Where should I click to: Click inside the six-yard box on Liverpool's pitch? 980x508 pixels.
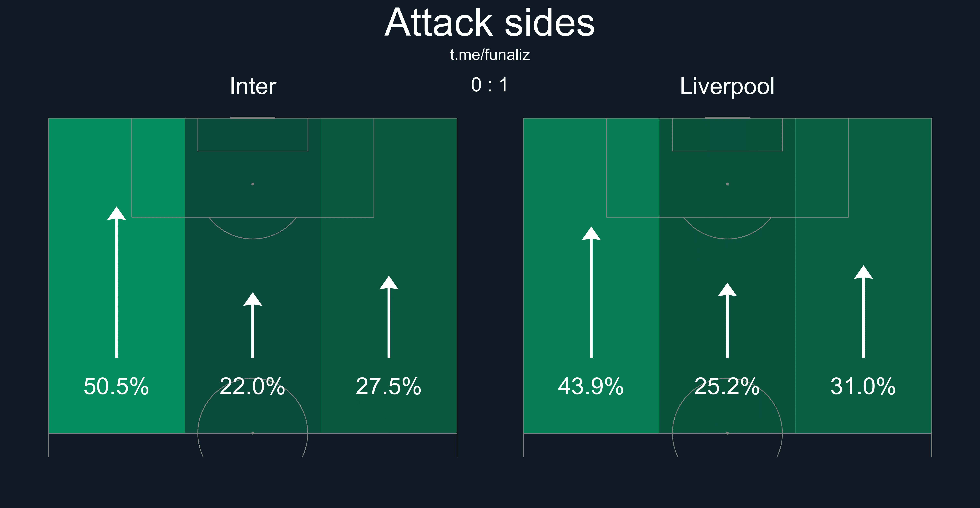tap(727, 135)
